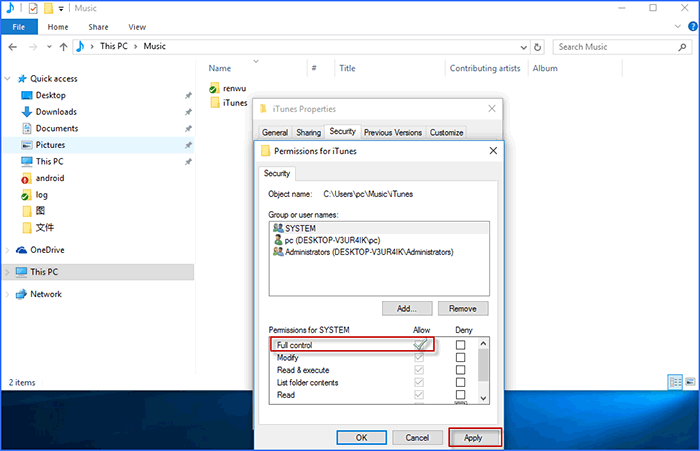Viewport: 700px width, 451px height.
Task: Toggle Deny for Read & execute
Action: (460, 370)
